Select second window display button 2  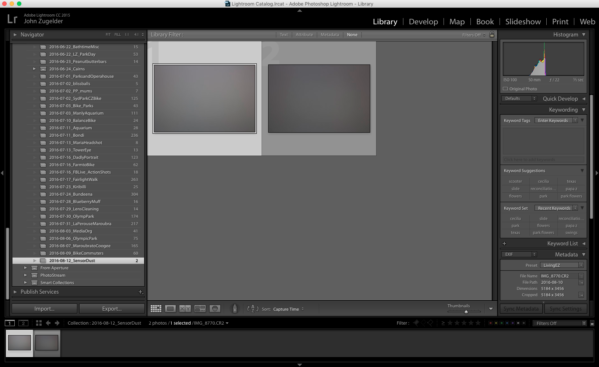click(x=23, y=323)
